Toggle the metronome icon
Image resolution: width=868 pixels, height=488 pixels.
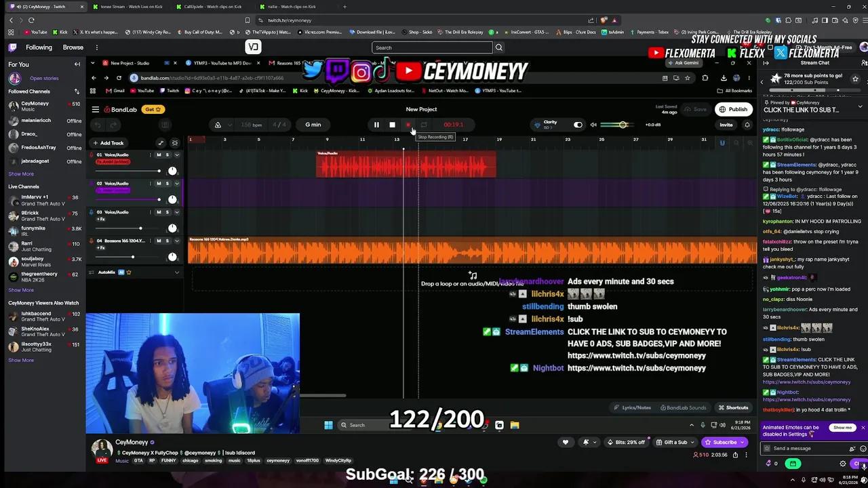click(x=218, y=125)
